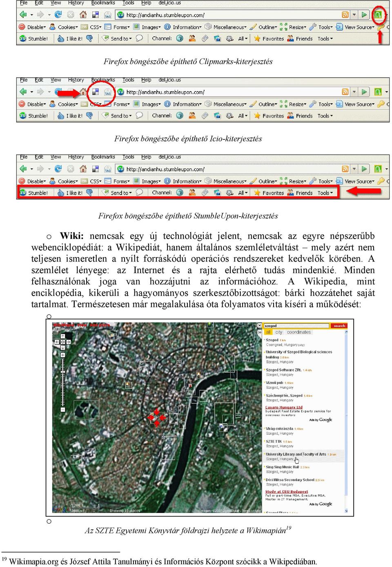This screenshot has width=392, height=567.
Task: Open the 'SZTE TTK' search result
Action: click(274, 441)
